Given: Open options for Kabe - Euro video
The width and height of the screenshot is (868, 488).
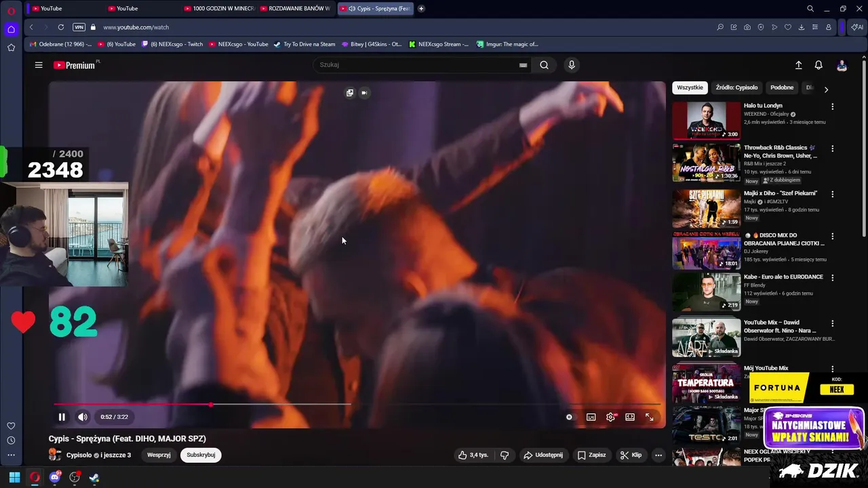Looking at the screenshot, I should [x=832, y=278].
